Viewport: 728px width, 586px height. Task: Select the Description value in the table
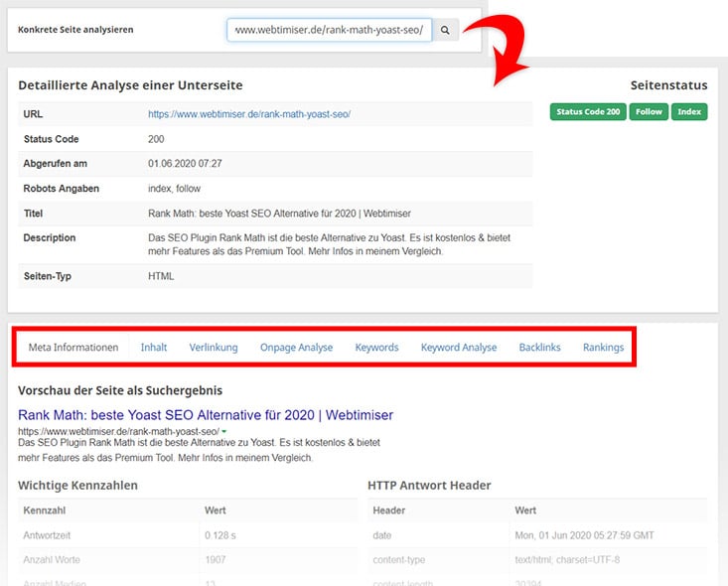tap(329, 244)
